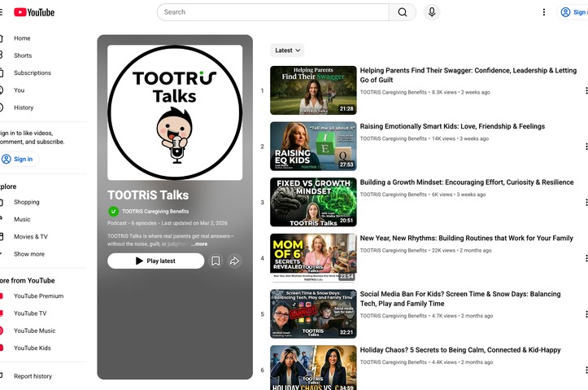Image resolution: width=588 pixels, height=390 pixels.
Task: Click 'Podcast • 6 episodes' info text
Action: point(132,223)
